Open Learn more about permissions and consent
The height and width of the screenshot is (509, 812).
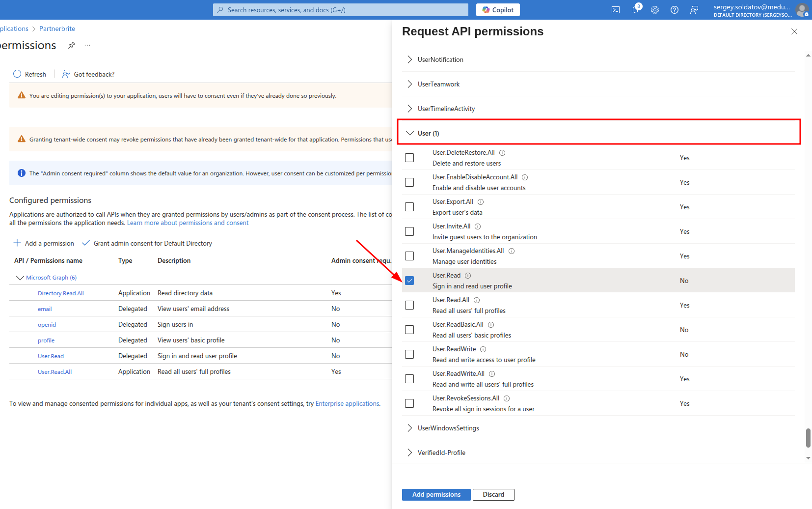click(188, 223)
